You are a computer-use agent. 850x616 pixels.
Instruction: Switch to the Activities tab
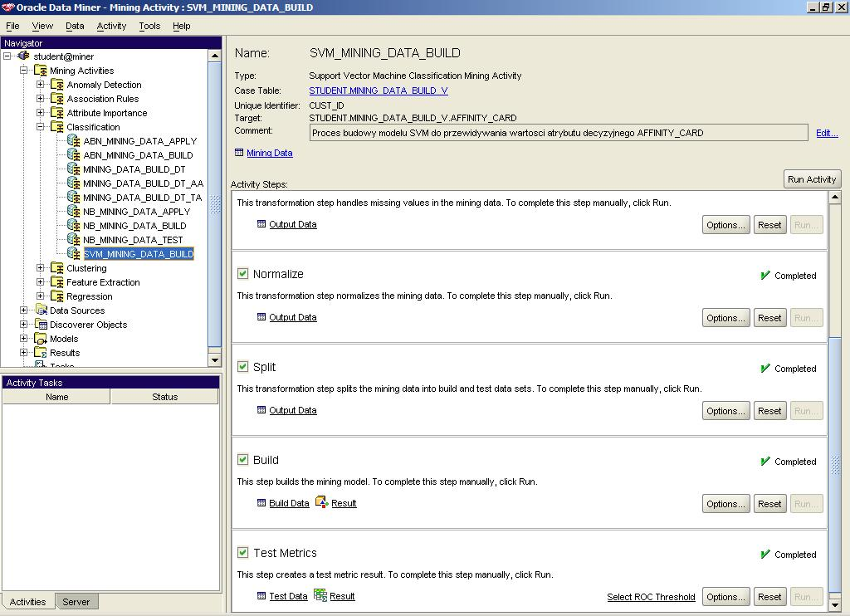27,601
